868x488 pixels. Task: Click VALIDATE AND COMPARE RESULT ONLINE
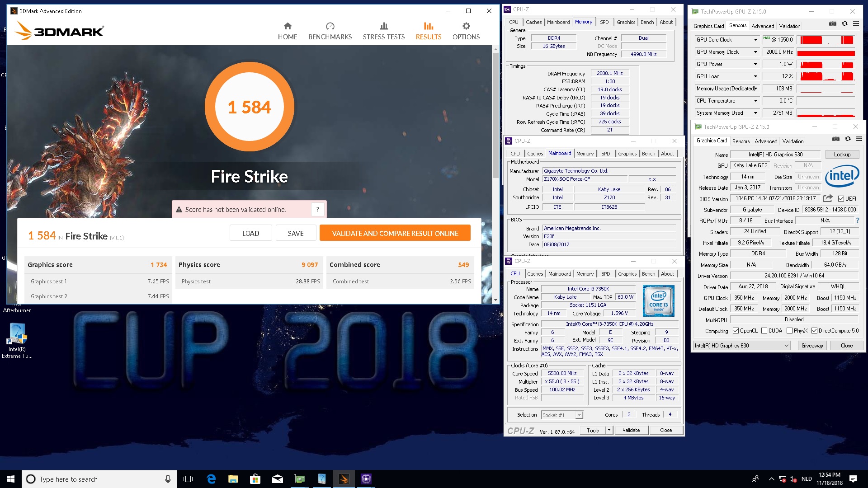(395, 233)
